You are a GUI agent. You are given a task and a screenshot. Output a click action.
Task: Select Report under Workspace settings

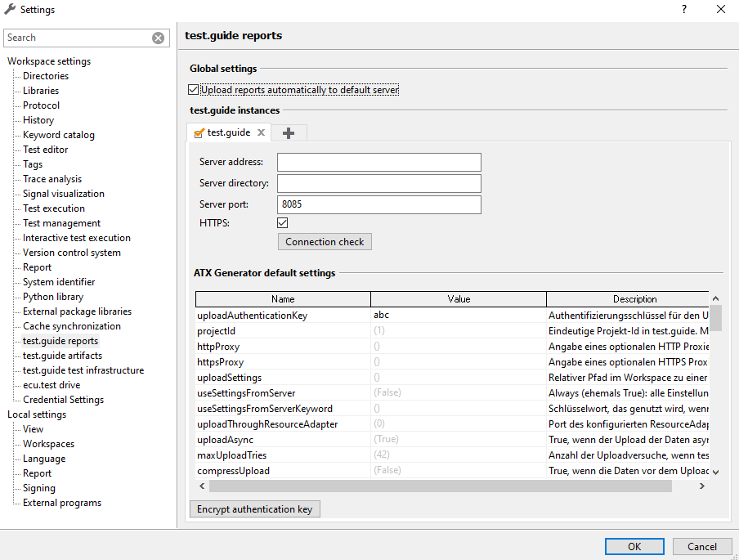38,267
